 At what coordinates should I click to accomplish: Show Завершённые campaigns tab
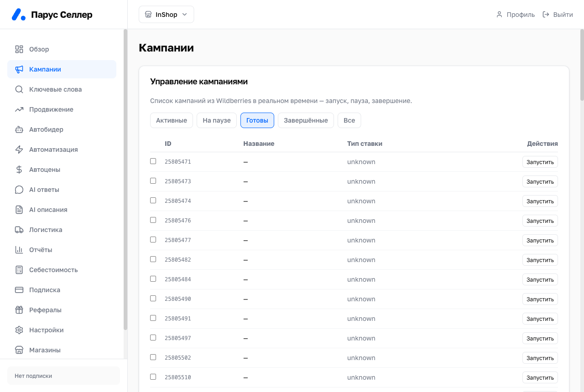pyautogui.click(x=306, y=120)
